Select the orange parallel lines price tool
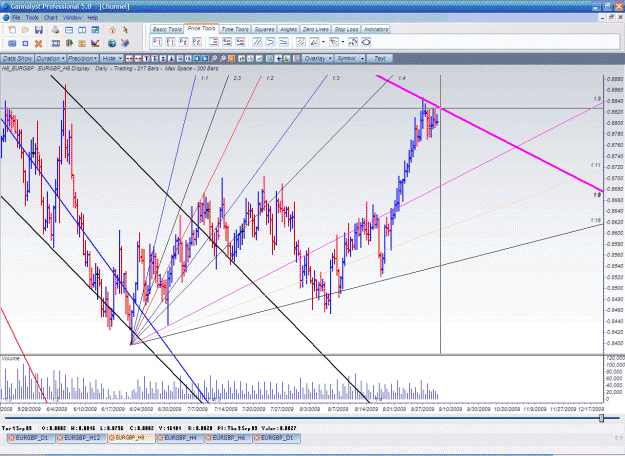The height and width of the screenshot is (456, 625). tap(301, 42)
